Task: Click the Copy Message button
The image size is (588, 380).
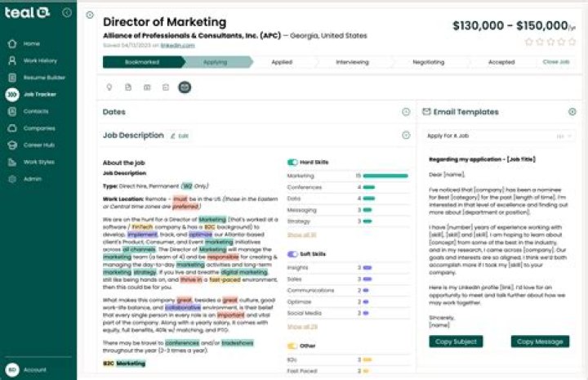Action: 540,342
